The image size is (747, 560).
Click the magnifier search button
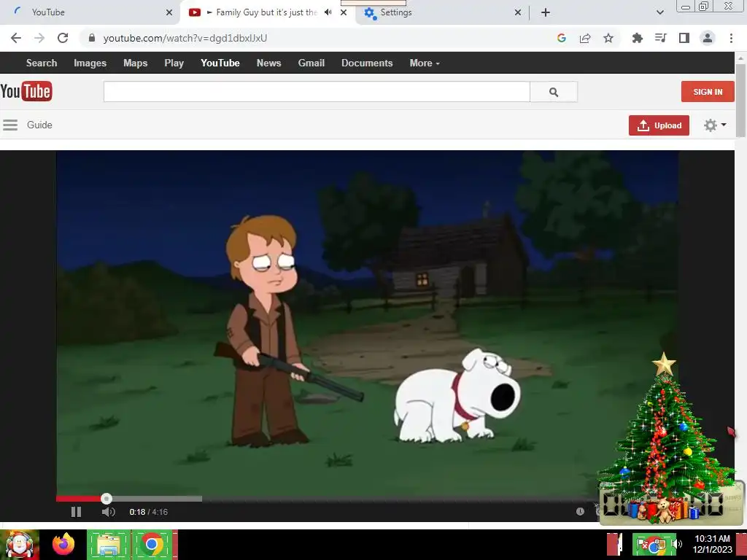click(x=554, y=91)
